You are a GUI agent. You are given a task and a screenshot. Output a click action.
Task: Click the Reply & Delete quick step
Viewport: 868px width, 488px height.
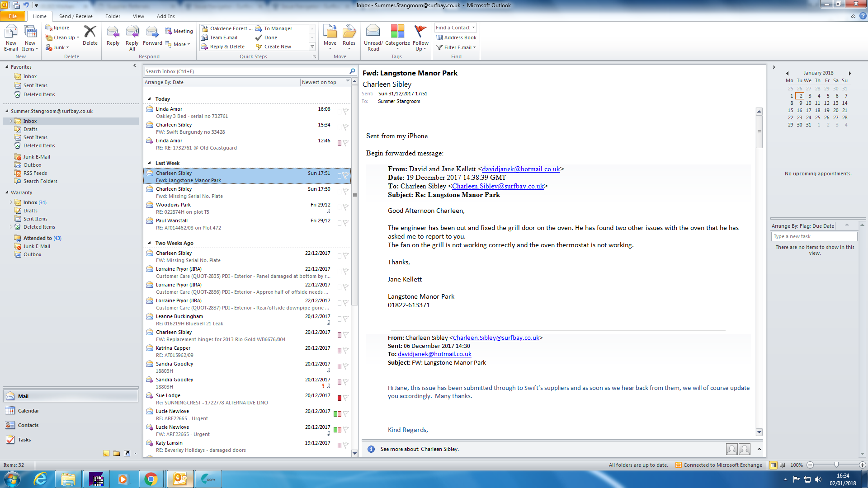coord(226,47)
